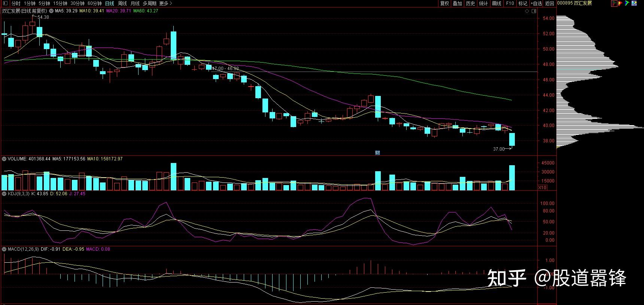
Task: Toggle the right panel icon beside the diamond
Action: [534, 11]
